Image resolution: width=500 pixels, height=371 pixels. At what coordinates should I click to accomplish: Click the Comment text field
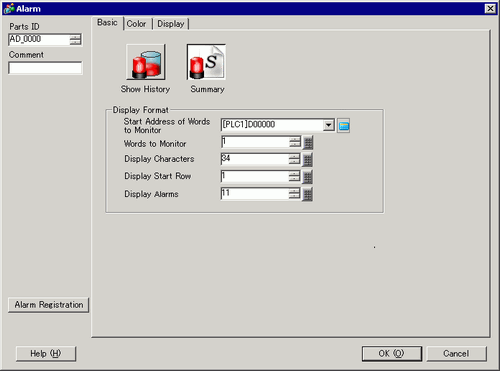45,68
